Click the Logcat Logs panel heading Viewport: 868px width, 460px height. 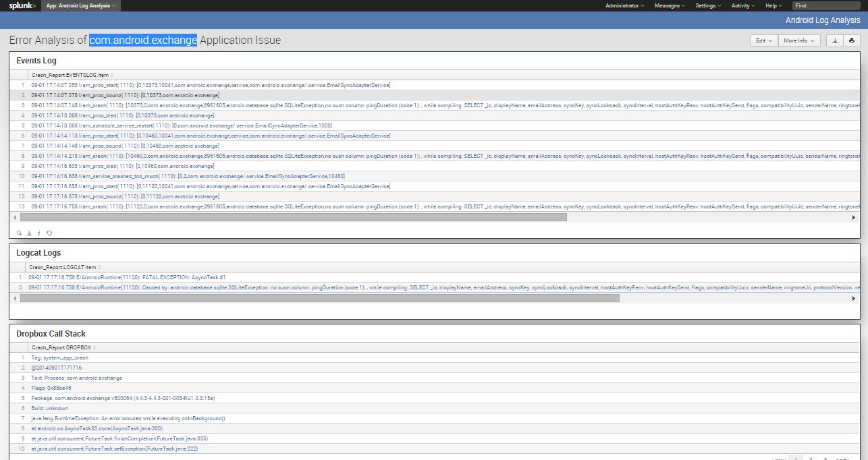(x=38, y=253)
